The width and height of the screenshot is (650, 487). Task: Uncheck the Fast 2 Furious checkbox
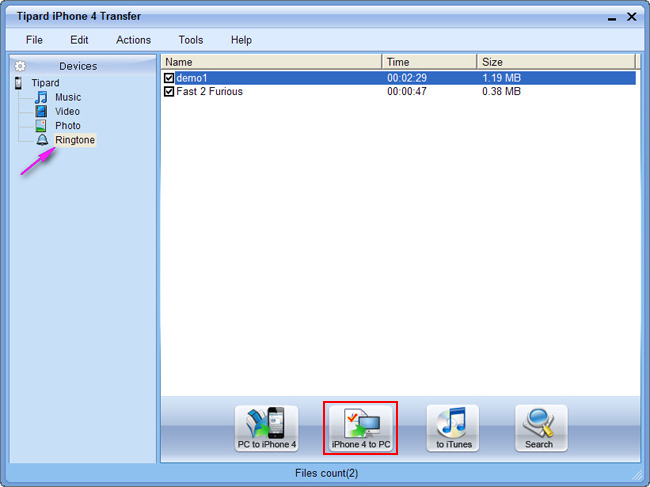click(169, 91)
